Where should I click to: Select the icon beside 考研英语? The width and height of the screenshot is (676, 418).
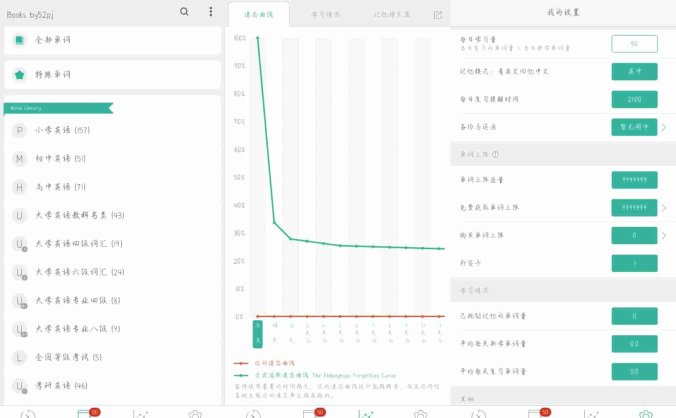[20, 386]
